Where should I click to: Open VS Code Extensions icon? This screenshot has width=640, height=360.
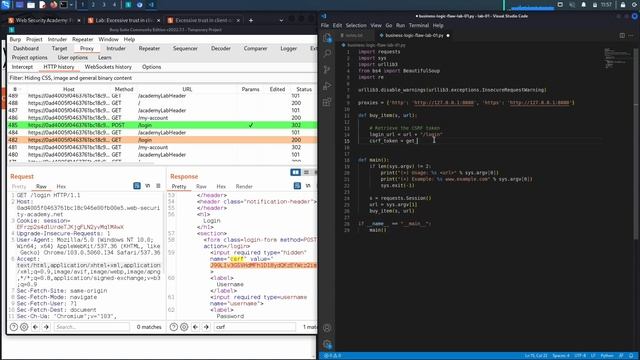[327, 102]
